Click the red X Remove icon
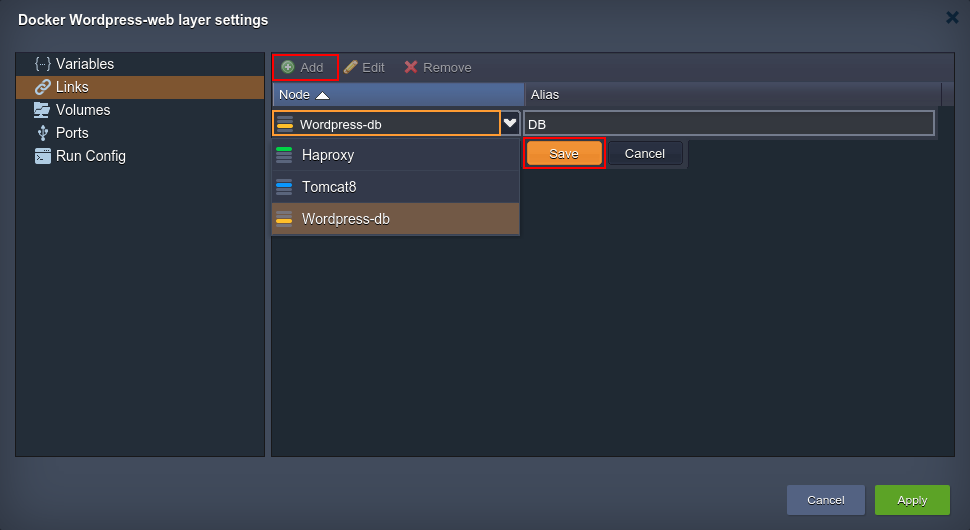The height and width of the screenshot is (530, 970). pyautogui.click(x=411, y=67)
